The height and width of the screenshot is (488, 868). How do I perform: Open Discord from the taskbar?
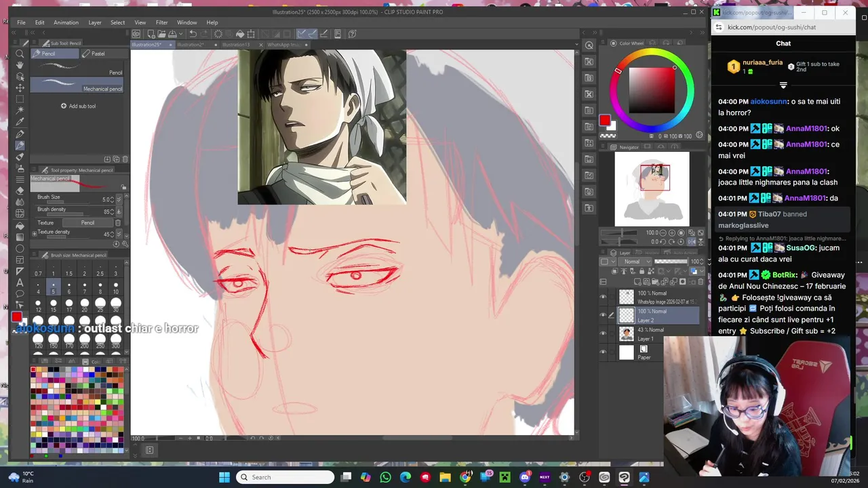tap(525, 477)
